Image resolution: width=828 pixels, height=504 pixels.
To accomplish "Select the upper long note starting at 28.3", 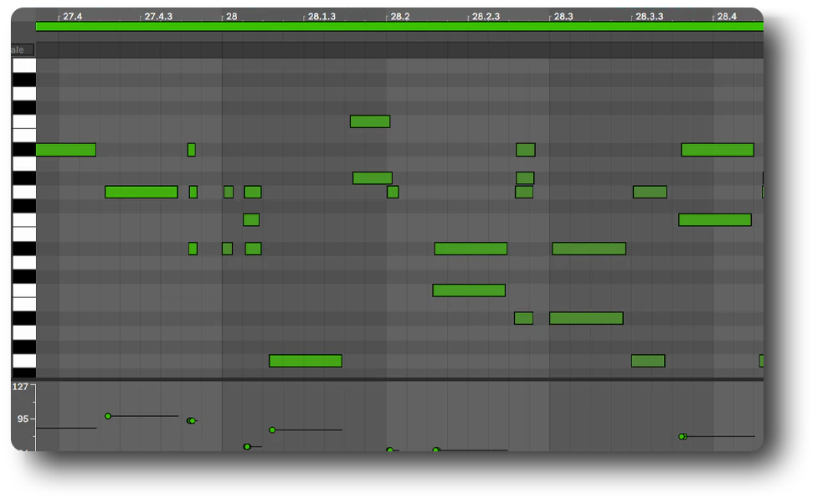I will (x=589, y=249).
